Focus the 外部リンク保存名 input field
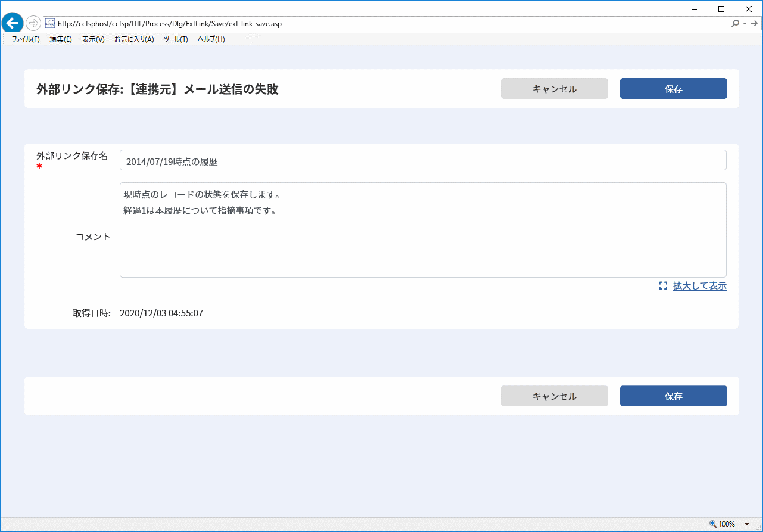This screenshot has width=763, height=532. click(x=423, y=160)
